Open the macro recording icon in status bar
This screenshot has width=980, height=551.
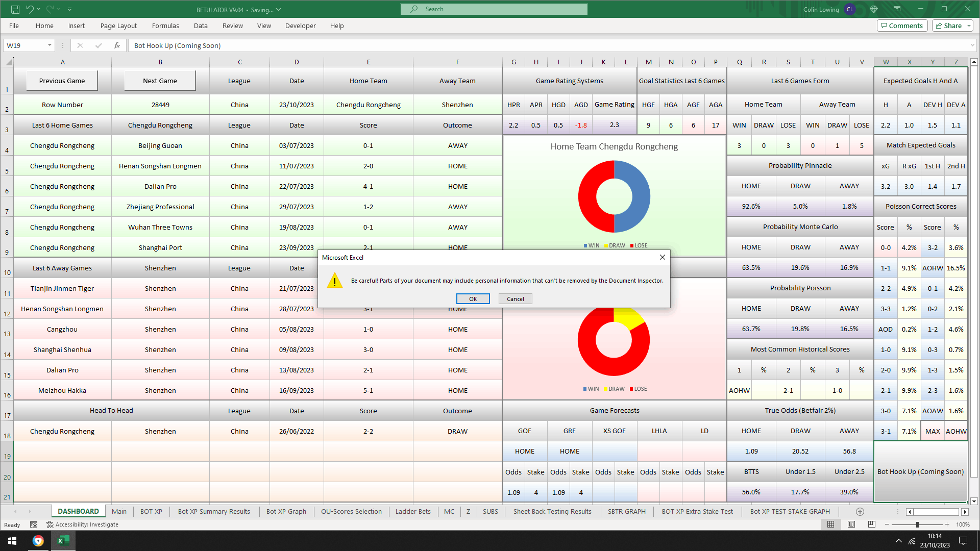coord(34,524)
